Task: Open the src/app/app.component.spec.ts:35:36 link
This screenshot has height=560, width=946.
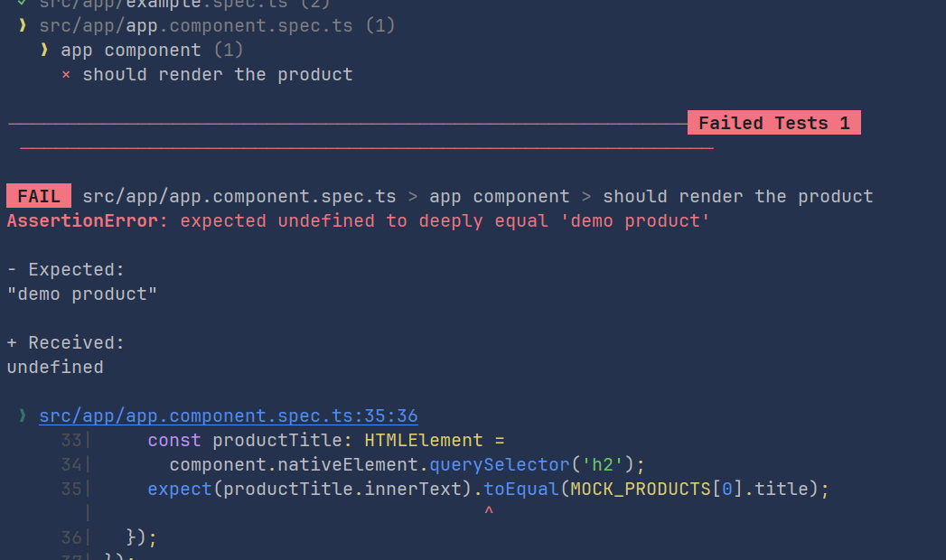Action: [228, 415]
